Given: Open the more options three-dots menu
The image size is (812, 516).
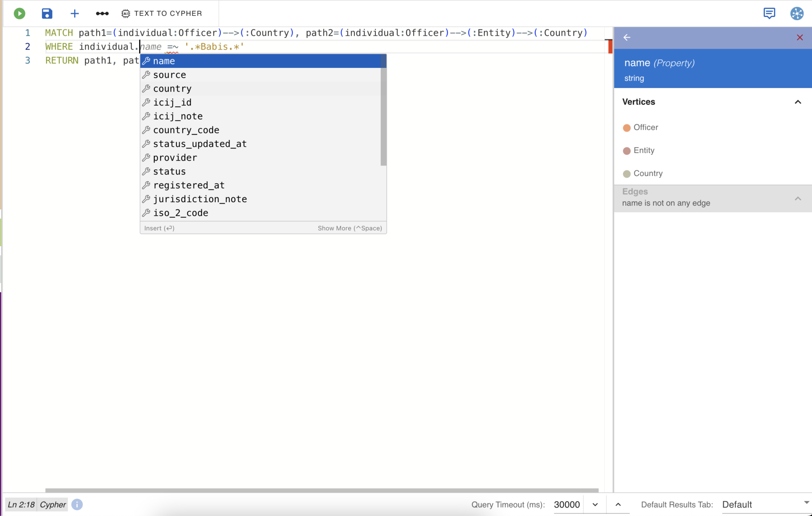Looking at the screenshot, I should click(x=102, y=13).
